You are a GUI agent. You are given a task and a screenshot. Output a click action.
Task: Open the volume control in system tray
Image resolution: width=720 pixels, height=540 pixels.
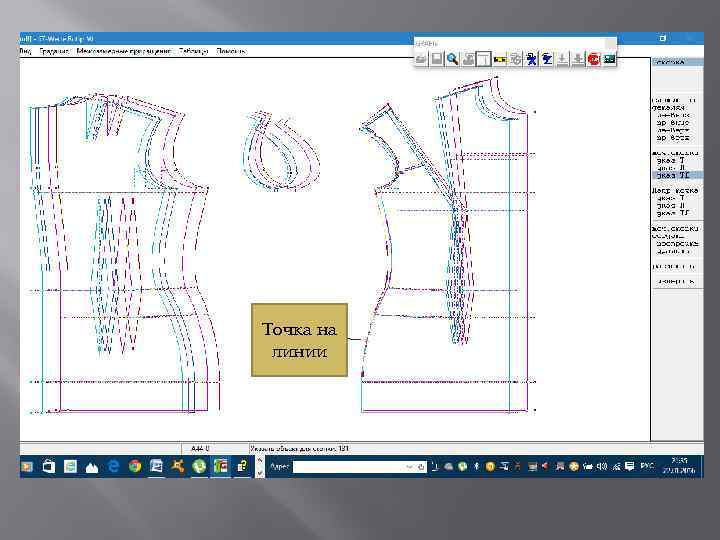tap(602, 467)
